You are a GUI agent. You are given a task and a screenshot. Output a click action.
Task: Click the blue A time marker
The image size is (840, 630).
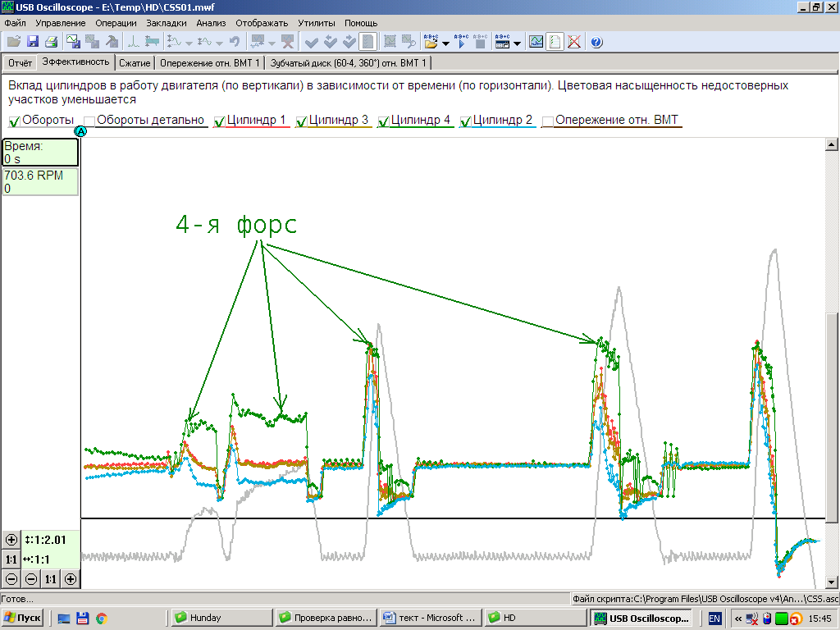coord(80,131)
